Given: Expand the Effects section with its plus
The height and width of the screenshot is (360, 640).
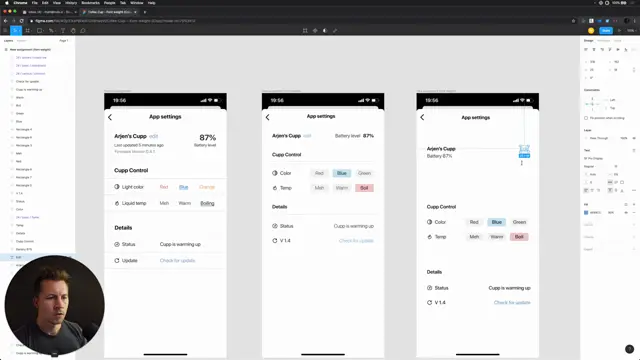Looking at the screenshot, I should coord(634,237).
